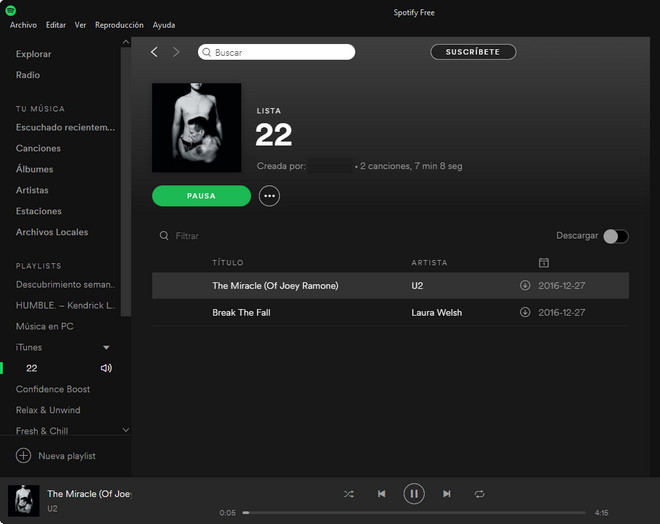Click artist U2 in the track list
The height and width of the screenshot is (524, 660).
click(417, 285)
